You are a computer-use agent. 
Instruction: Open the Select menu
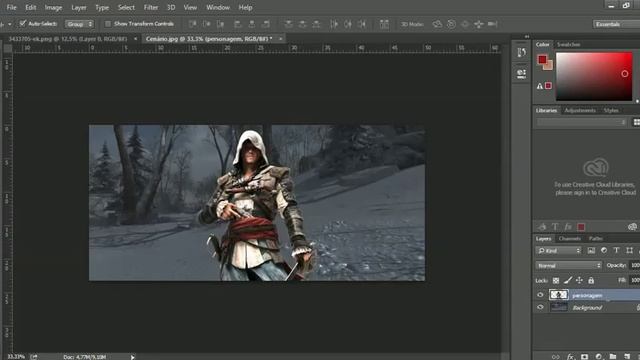126,7
